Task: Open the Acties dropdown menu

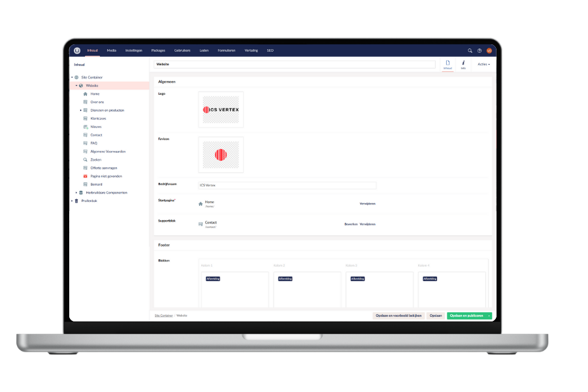Action: 483,64
